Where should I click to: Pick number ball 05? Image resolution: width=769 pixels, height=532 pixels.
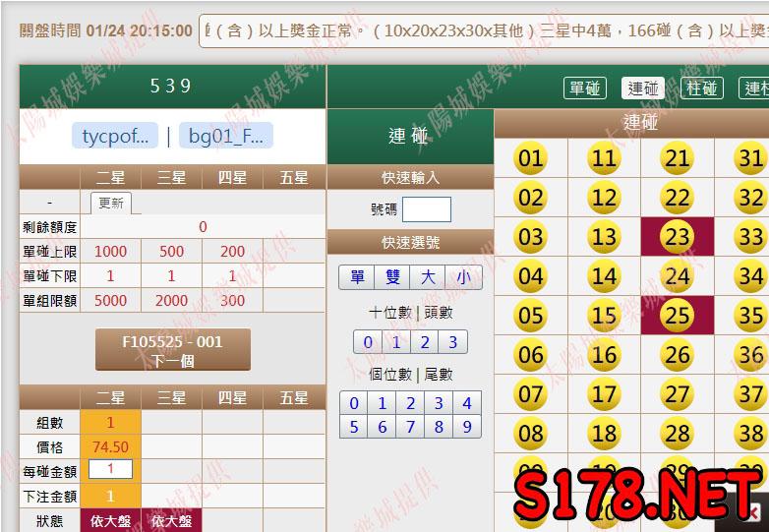click(x=530, y=316)
